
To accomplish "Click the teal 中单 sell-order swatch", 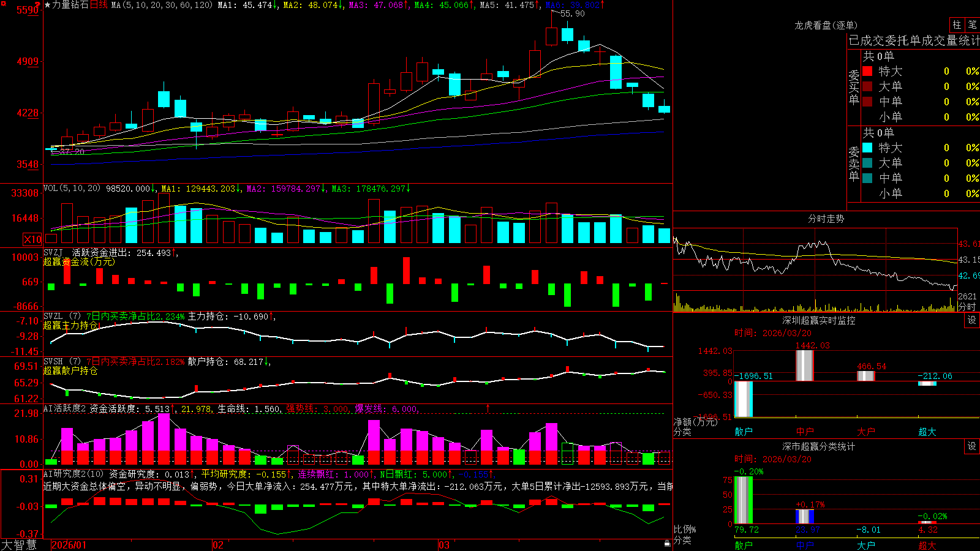I will click(867, 178).
